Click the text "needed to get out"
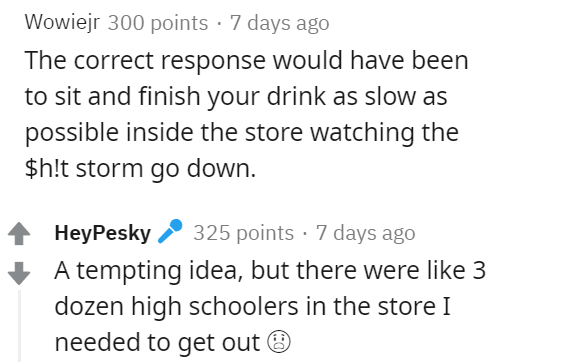The height and width of the screenshot is (362, 571). tap(157, 343)
